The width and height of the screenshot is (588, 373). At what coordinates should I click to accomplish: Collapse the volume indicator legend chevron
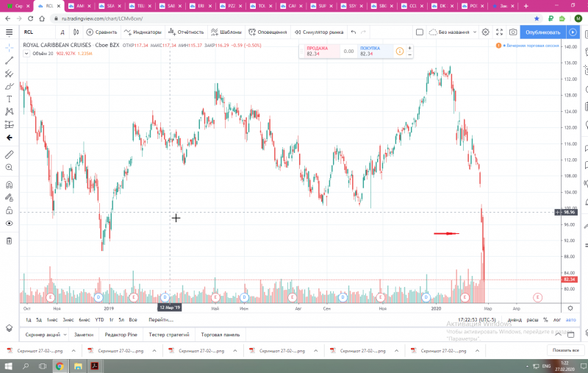26,53
